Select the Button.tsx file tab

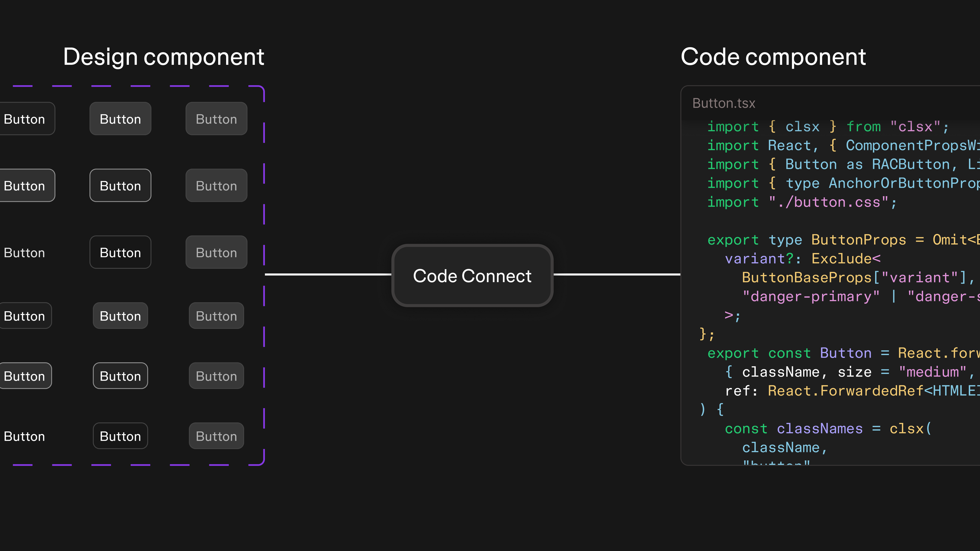(x=723, y=103)
